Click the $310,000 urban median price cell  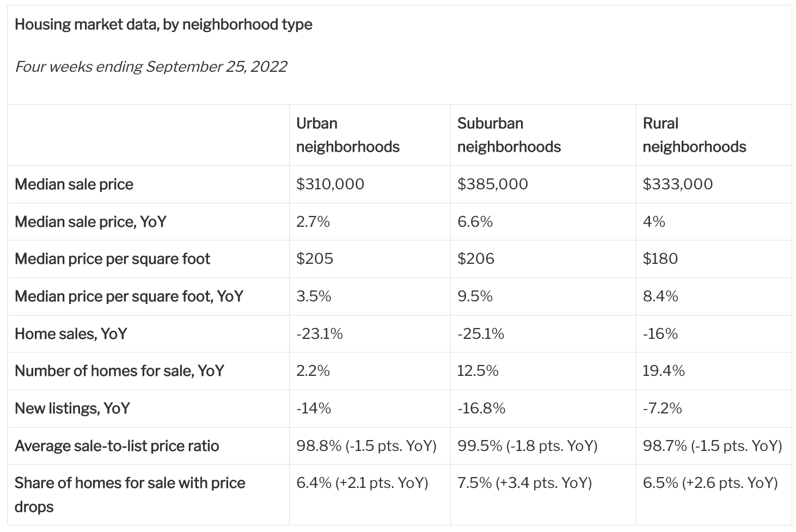[330, 184]
